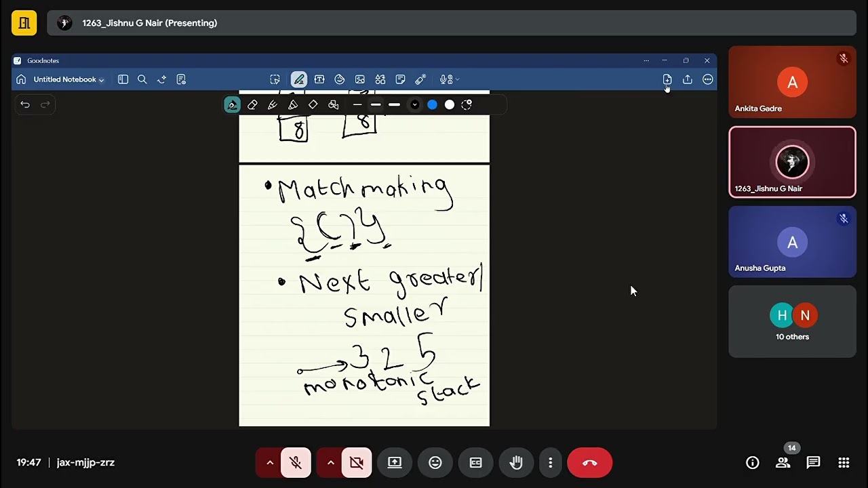This screenshot has height=488, width=868.
Task: Add a new page in Goodnotes
Action: tap(667, 79)
